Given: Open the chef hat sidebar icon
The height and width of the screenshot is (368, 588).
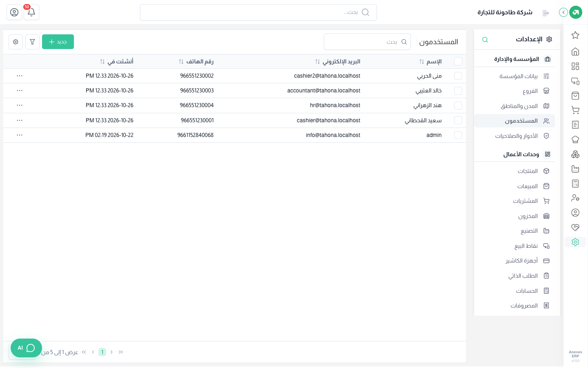Looking at the screenshot, I should [575, 139].
